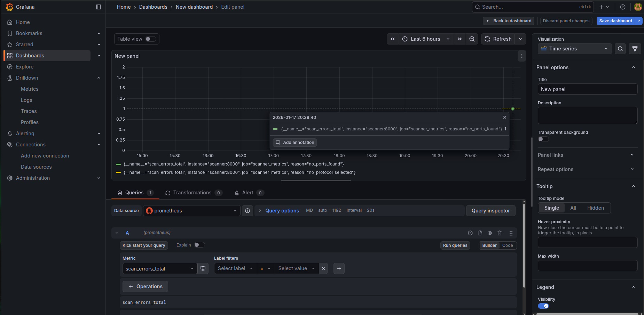Open the user profile avatar
The image size is (644, 315).
638,7
